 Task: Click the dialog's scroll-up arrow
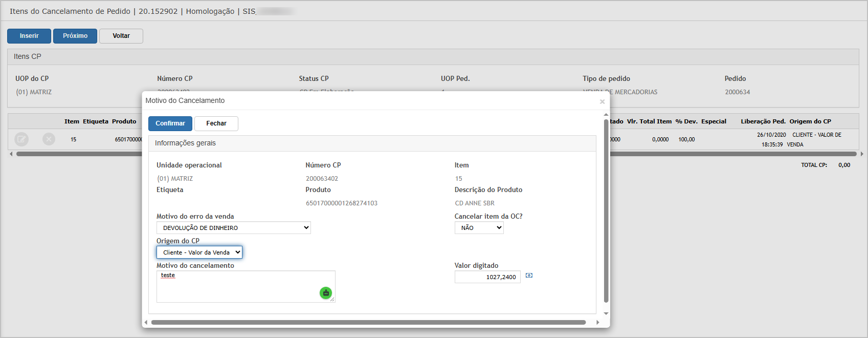click(606, 115)
